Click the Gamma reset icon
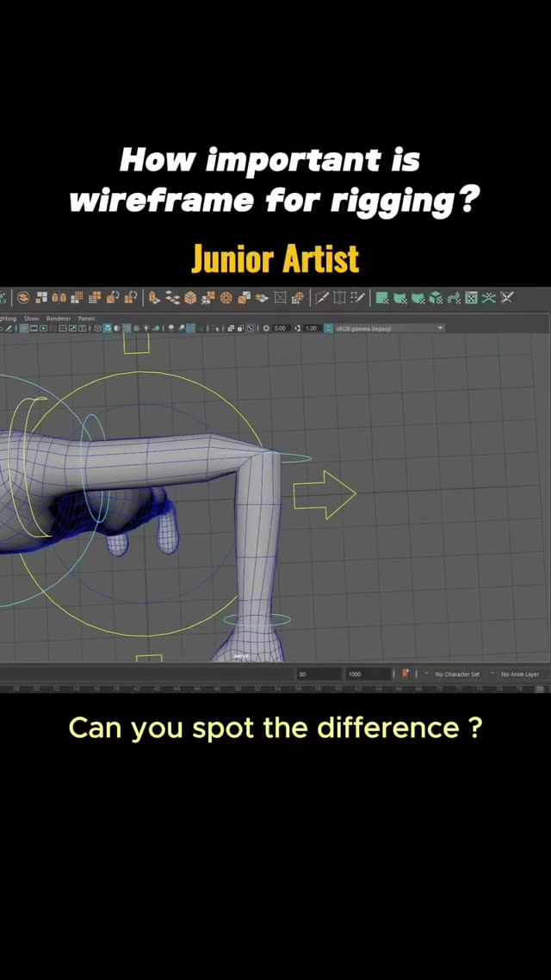Viewport: 551px width, 980px height. click(298, 328)
